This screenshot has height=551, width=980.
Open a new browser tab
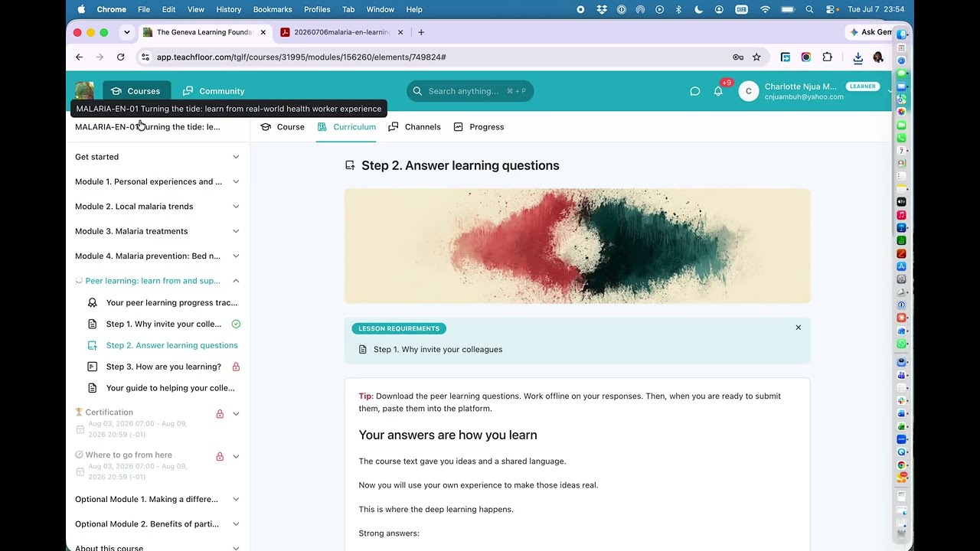coord(421,32)
